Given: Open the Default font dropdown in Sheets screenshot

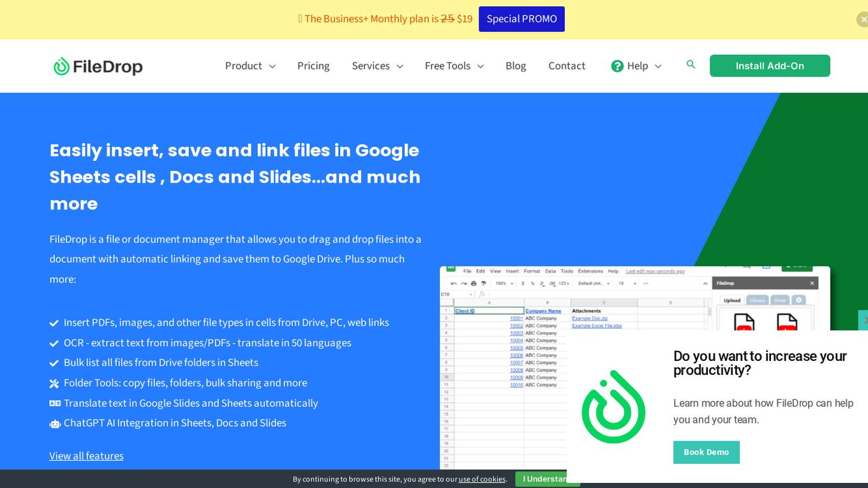Looking at the screenshot, I should (x=594, y=284).
